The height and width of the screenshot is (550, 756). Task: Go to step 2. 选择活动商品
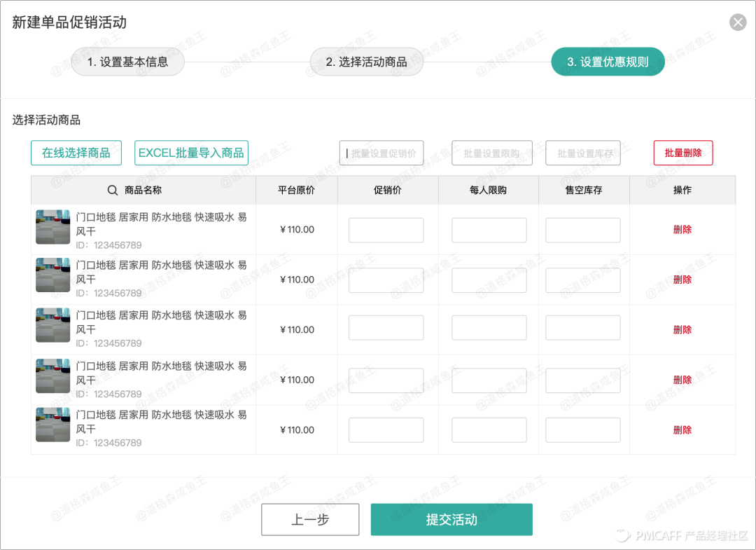tap(366, 62)
